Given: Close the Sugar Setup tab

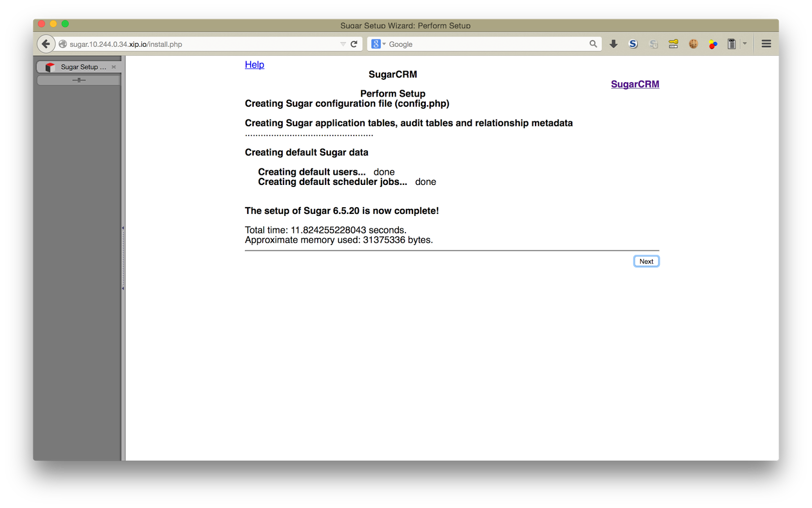Looking at the screenshot, I should click(x=114, y=67).
